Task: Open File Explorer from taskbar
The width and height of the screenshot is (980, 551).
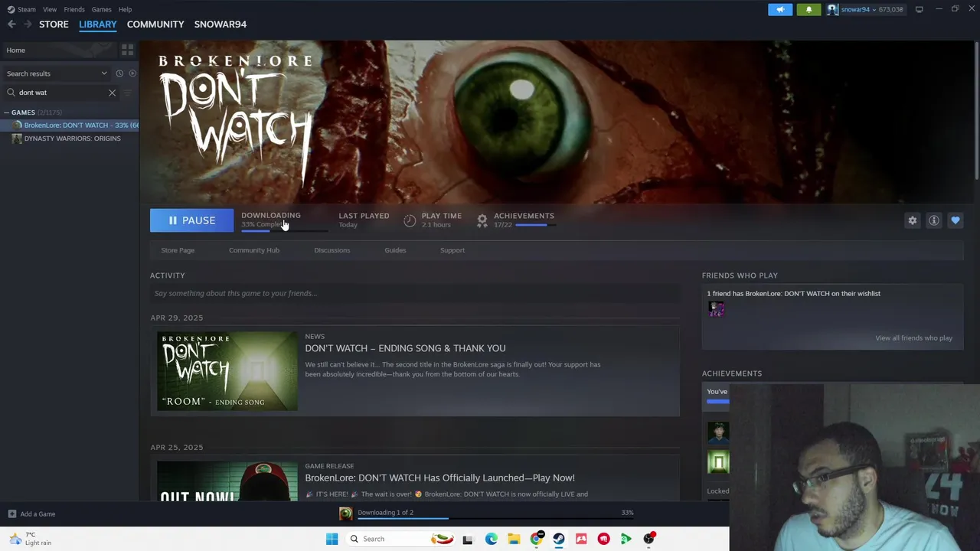Action: pyautogui.click(x=514, y=539)
